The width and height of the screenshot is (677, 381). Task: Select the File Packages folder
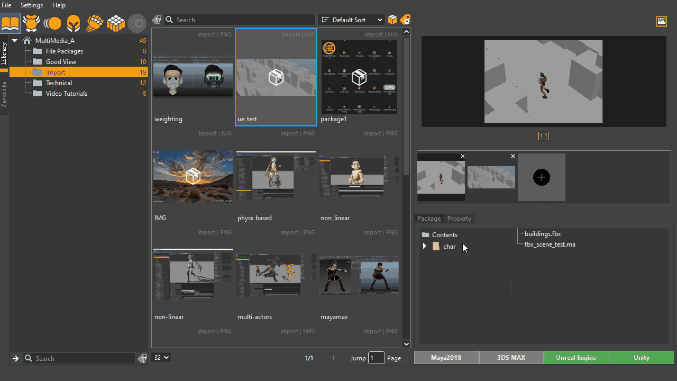point(79,51)
